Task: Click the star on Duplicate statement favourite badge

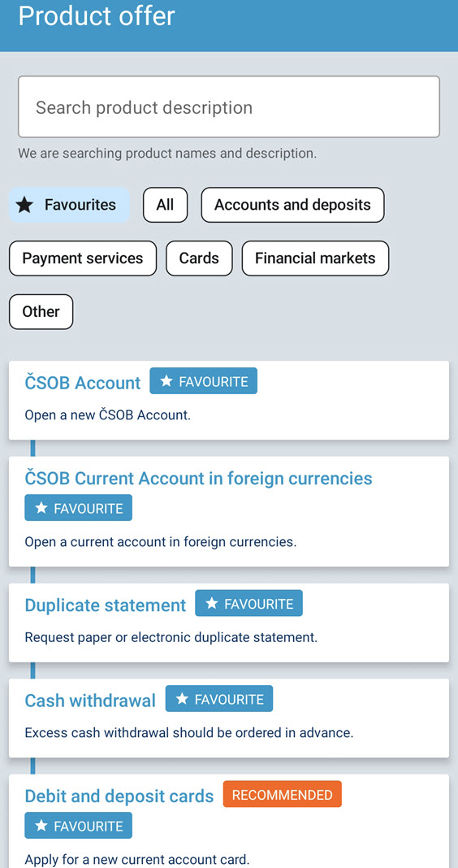Action: coord(211,603)
